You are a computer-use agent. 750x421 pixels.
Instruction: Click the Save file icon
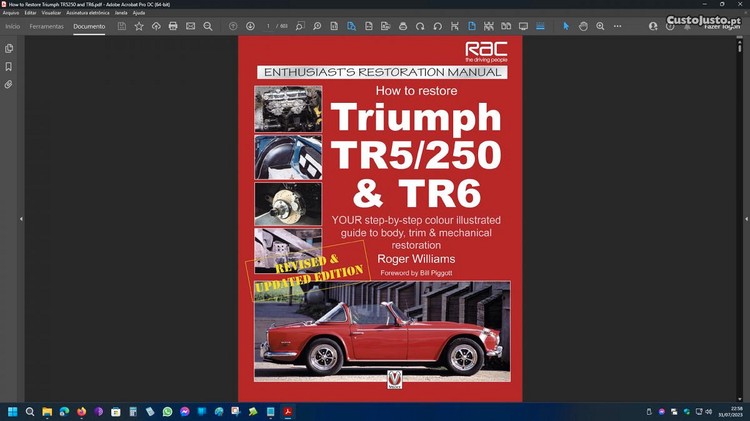(x=122, y=26)
